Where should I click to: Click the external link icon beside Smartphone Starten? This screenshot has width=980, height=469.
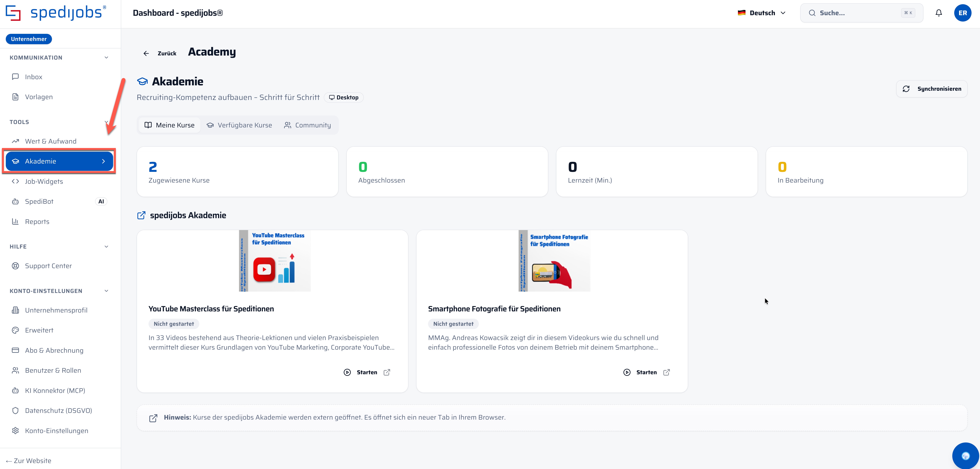(x=667, y=373)
